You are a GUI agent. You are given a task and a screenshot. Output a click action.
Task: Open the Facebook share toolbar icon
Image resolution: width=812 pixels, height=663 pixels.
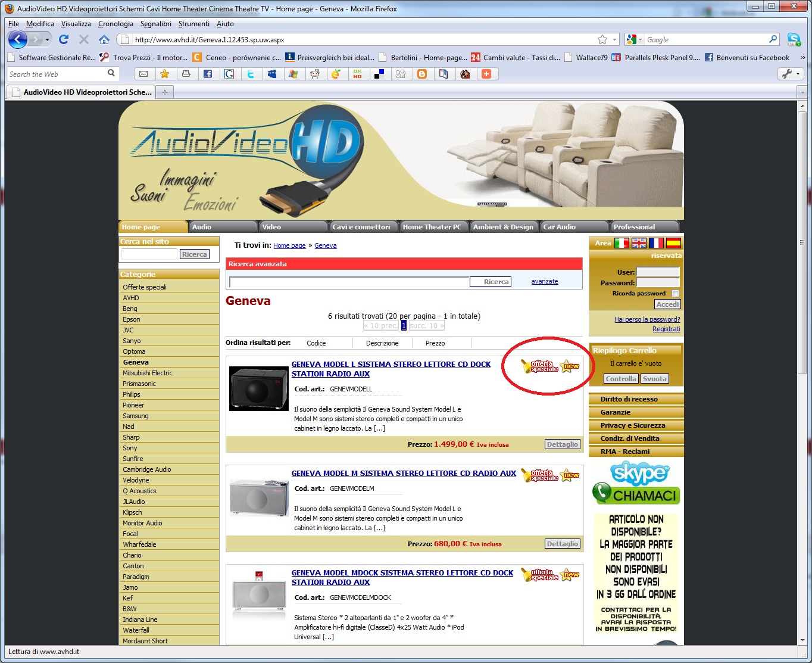(208, 74)
